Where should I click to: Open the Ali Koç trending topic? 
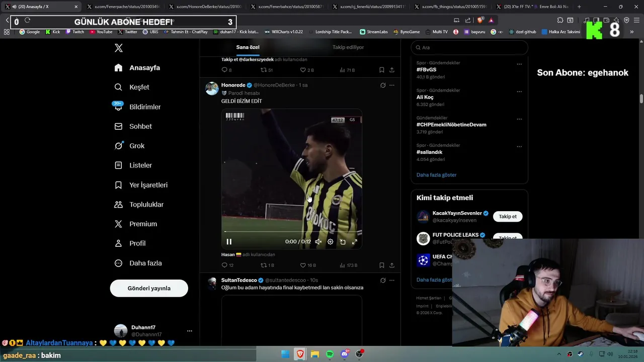tap(425, 97)
